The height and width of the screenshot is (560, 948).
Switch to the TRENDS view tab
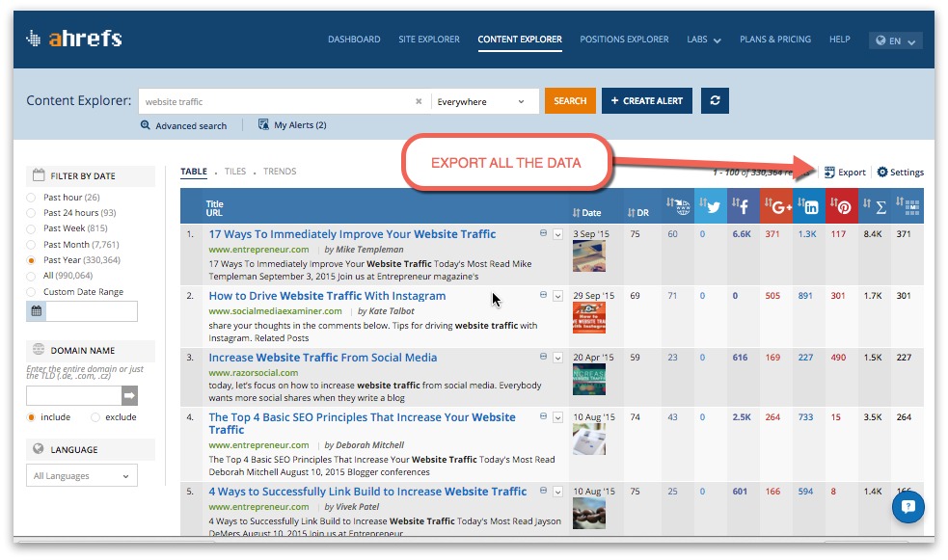coord(280,171)
